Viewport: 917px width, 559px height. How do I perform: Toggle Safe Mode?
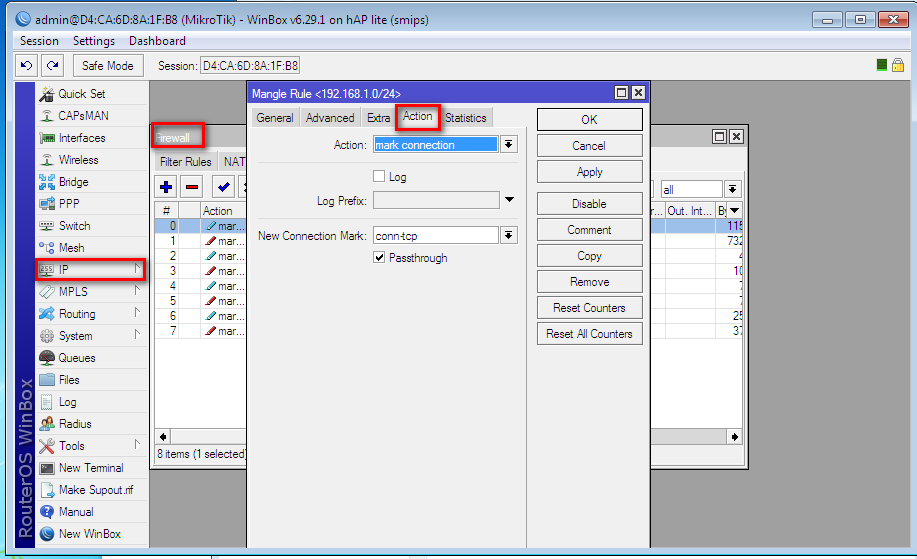coord(108,65)
